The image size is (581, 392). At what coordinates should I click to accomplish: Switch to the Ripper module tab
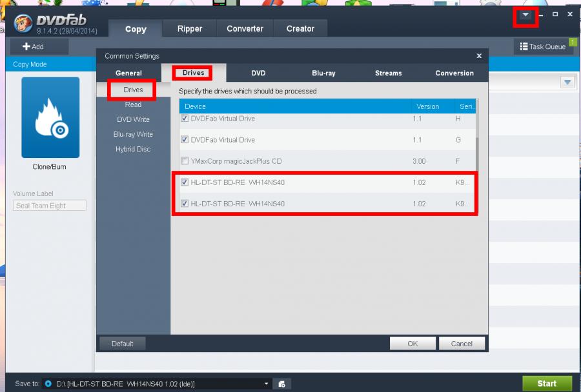pyautogui.click(x=190, y=28)
